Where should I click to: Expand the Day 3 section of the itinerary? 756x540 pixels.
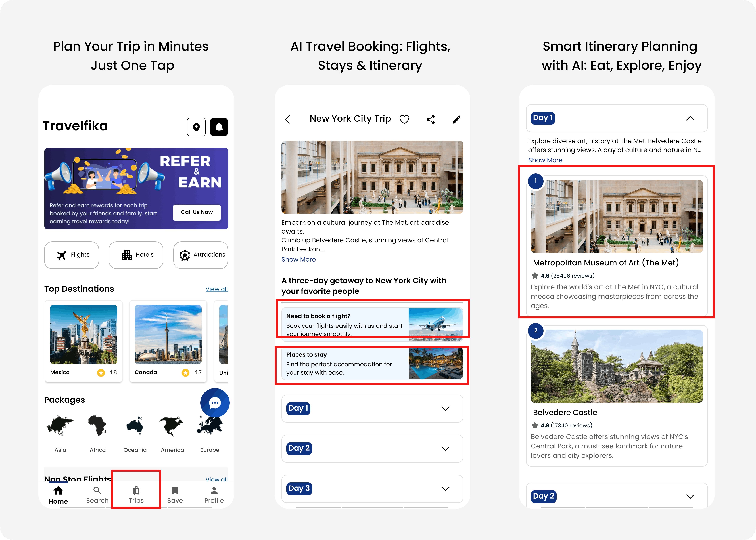pos(446,489)
